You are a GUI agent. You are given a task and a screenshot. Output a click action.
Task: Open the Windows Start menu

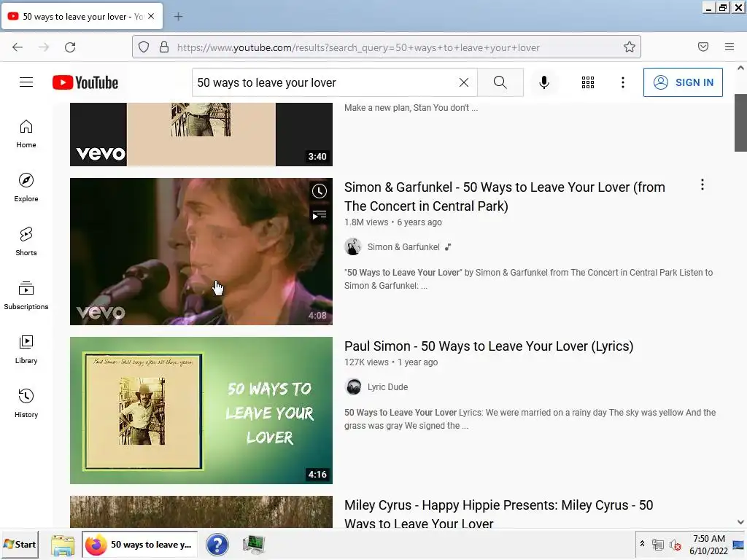tap(20, 544)
